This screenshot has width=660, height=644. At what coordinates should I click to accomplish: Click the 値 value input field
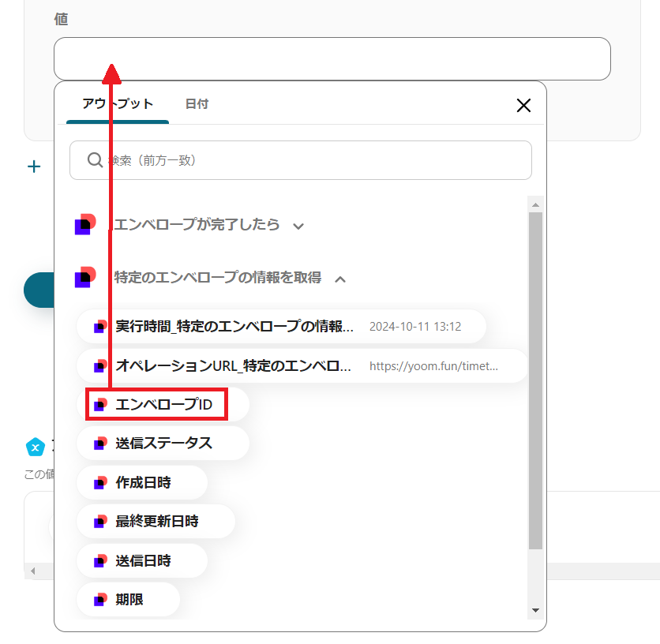click(332, 58)
